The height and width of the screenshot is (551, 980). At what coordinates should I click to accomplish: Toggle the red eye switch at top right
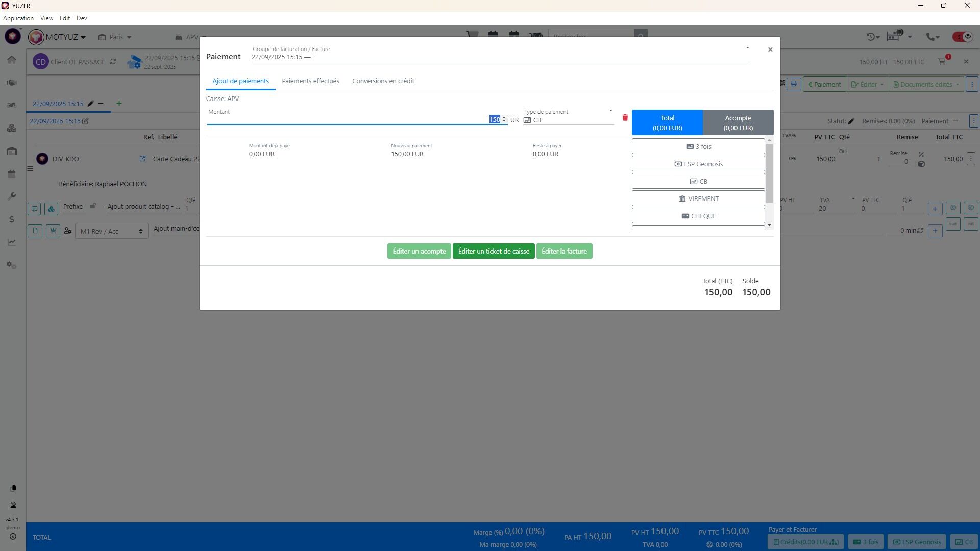963,37
